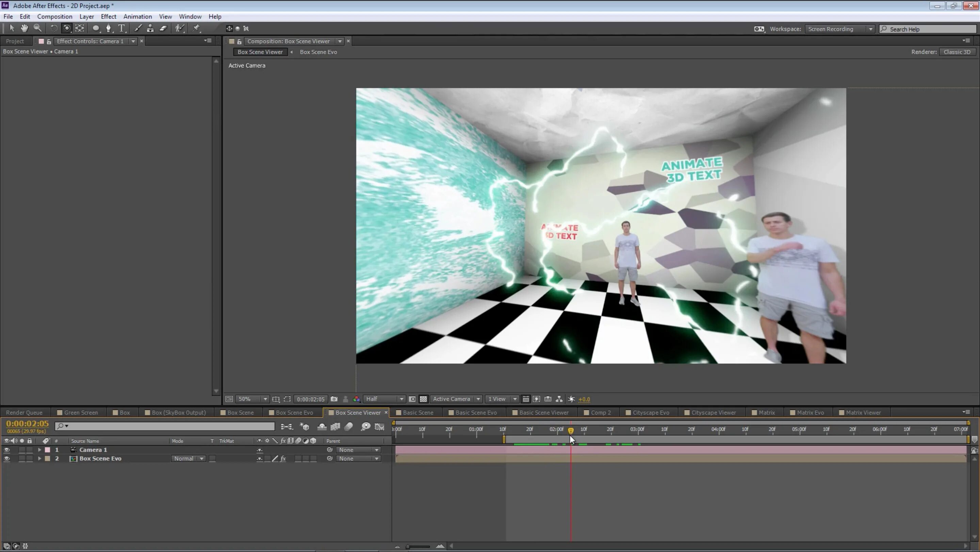Toggle 3D layer switch for Box Scene Evo
Image resolution: width=980 pixels, height=552 pixels.
pyautogui.click(x=313, y=459)
